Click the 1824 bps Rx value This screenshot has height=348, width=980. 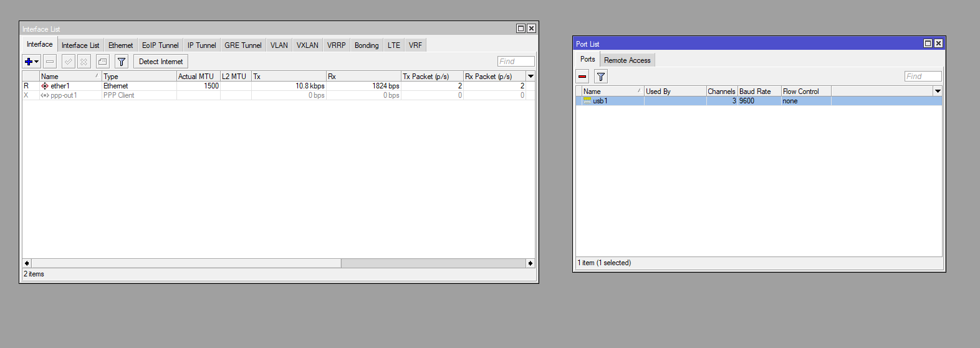[x=386, y=86]
